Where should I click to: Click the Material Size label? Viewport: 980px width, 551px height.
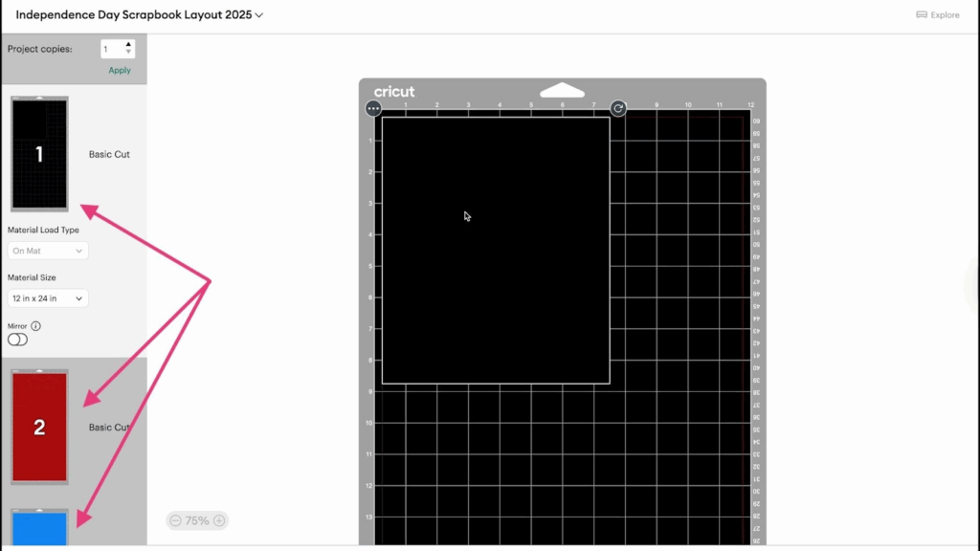(x=32, y=277)
